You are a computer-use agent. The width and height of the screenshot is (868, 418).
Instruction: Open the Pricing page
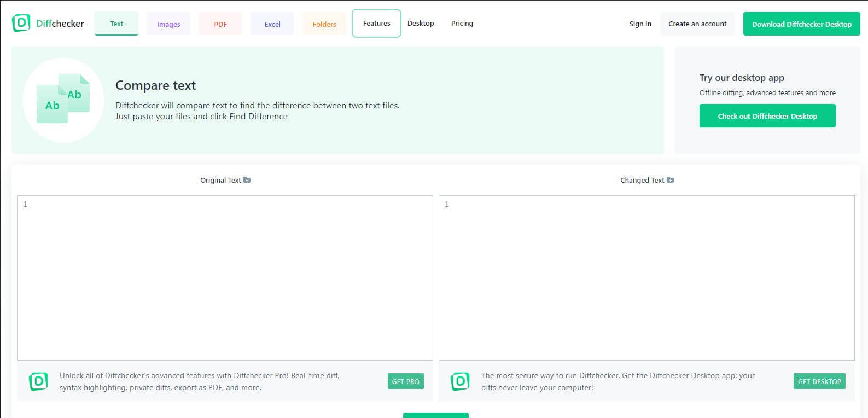coord(462,24)
